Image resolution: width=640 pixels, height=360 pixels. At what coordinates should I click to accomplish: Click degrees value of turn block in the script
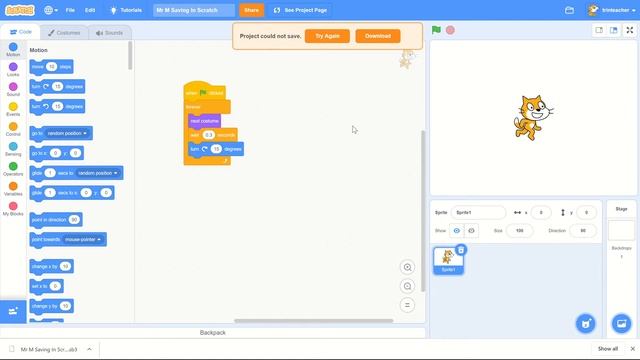point(216,149)
